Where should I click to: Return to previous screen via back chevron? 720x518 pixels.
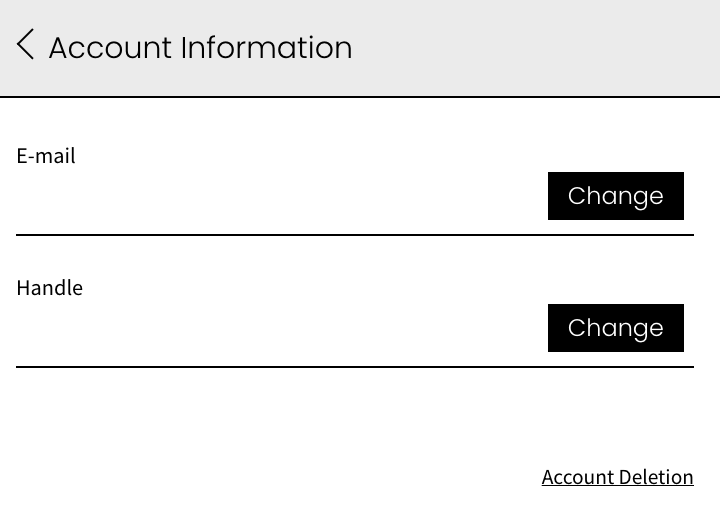click(x=26, y=45)
